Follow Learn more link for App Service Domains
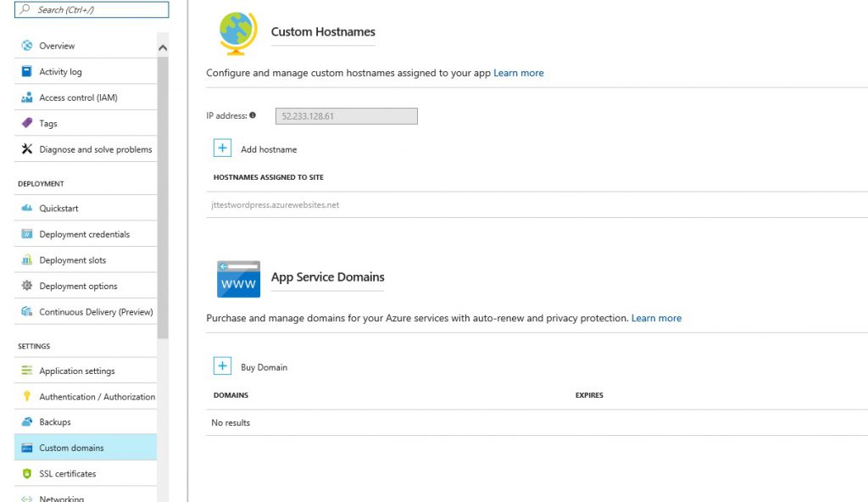This screenshot has width=868, height=502. (x=657, y=318)
